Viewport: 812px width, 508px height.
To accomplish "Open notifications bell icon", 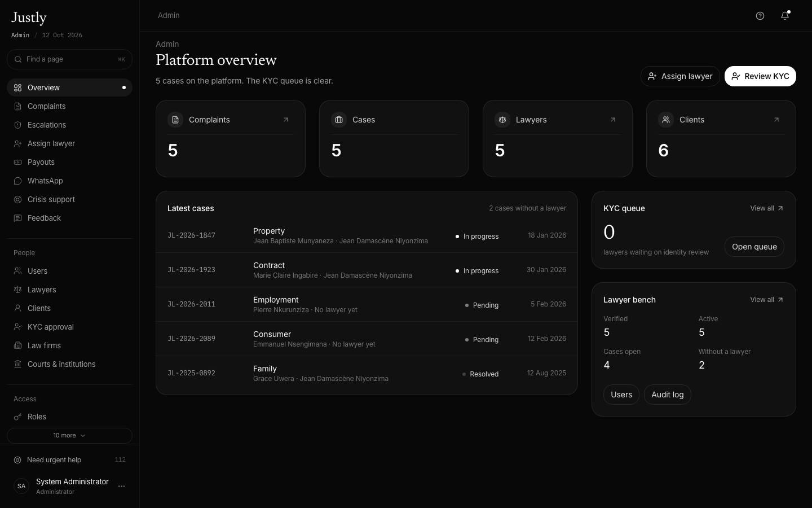I will click(x=785, y=16).
